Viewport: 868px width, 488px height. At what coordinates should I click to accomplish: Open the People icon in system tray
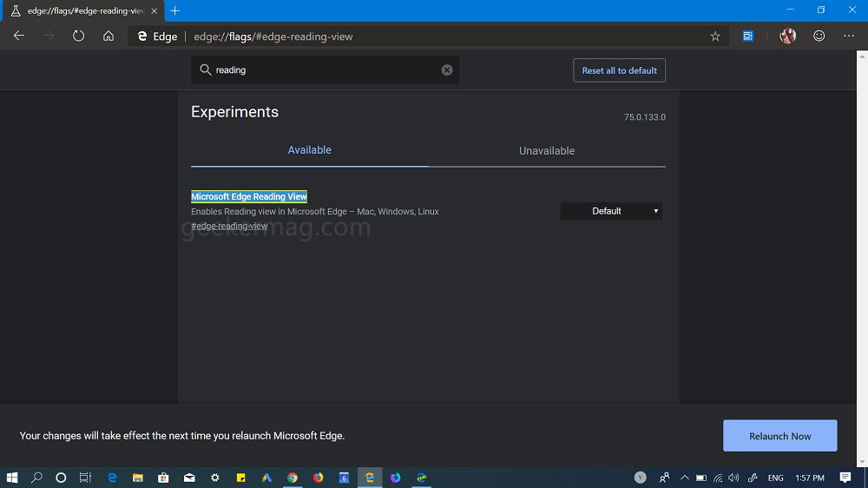click(x=664, y=478)
